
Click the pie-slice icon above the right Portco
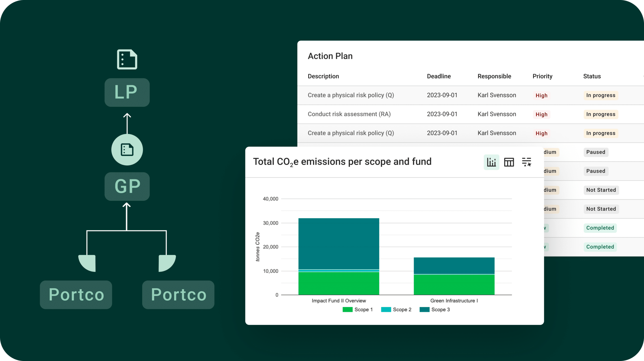tap(167, 262)
